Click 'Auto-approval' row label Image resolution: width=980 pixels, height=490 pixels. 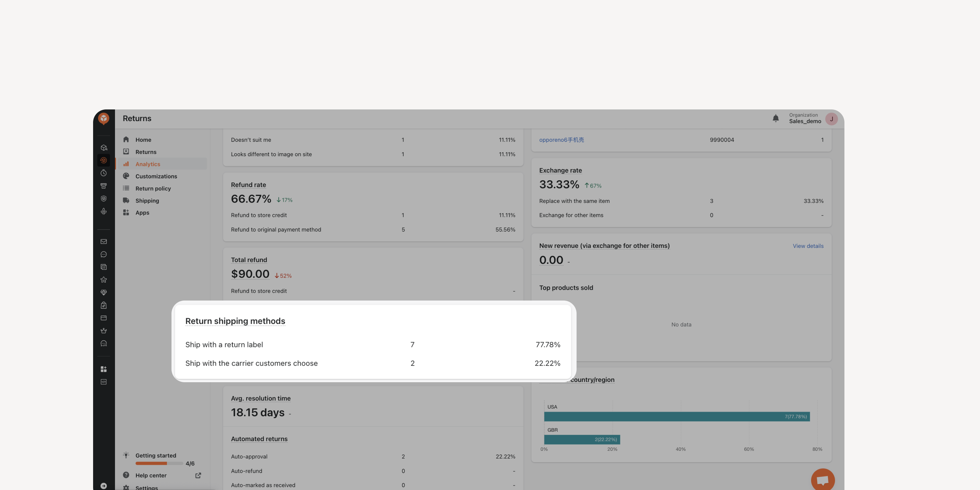pyautogui.click(x=249, y=457)
